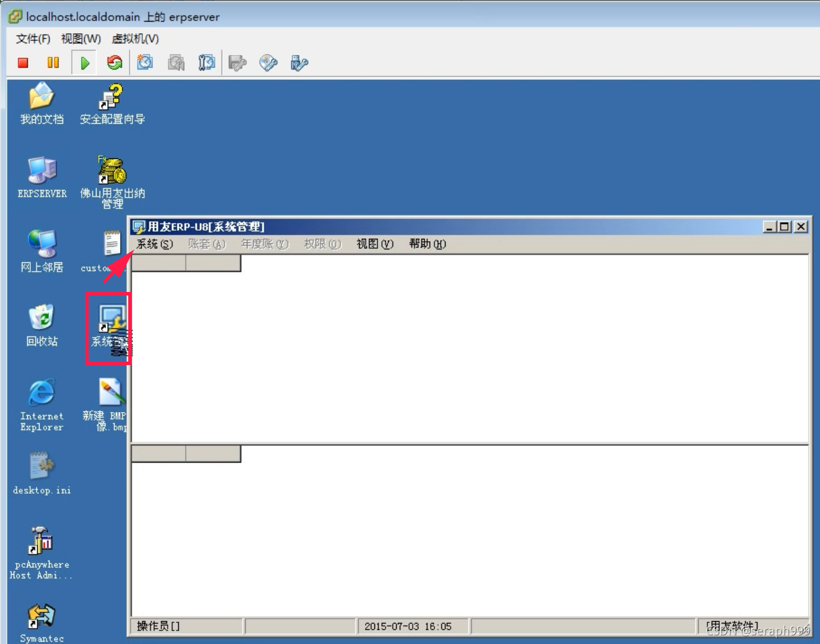
Task: Open the 视图(W) menu in the VM console
Action: pyautogui.click(x=81, y=38)
